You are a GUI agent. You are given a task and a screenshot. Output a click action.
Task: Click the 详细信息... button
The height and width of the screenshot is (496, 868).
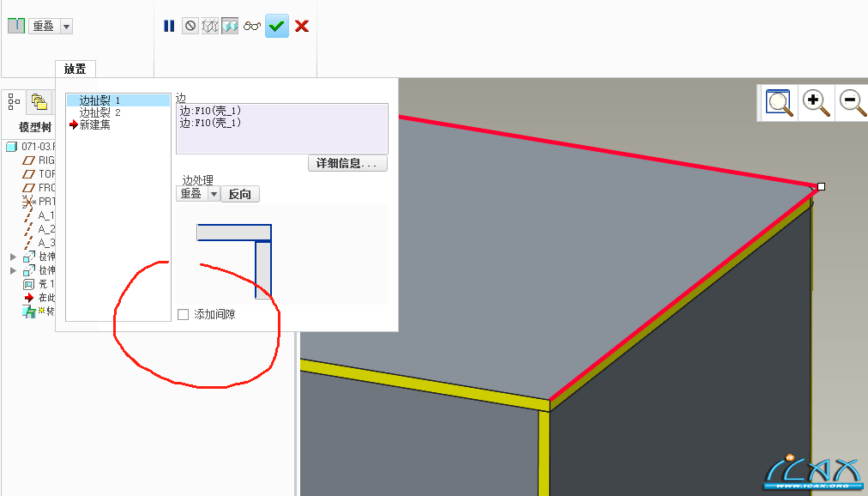347,163
